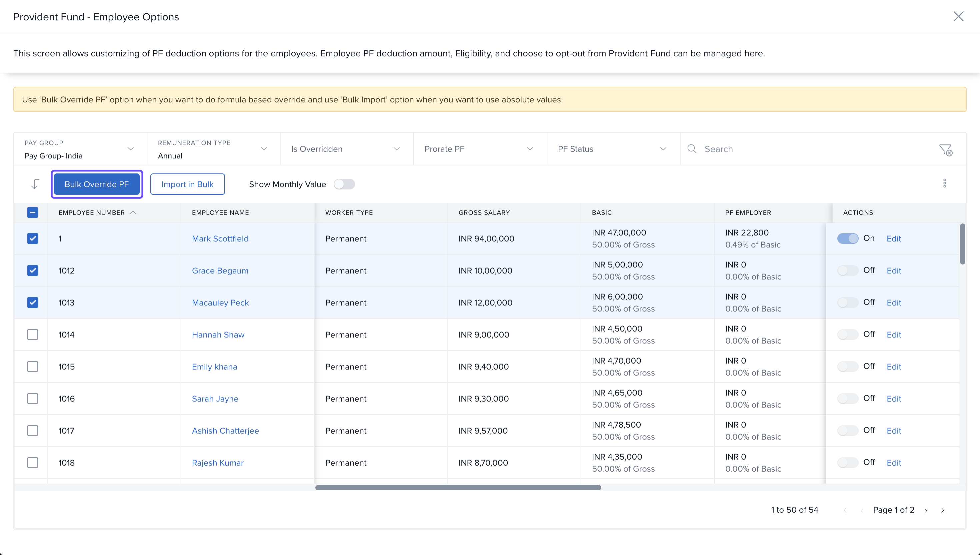The width and height of the screenshot is (980, 555).
Task: Open the PF Status dropdown
Action: pos(613,149)
